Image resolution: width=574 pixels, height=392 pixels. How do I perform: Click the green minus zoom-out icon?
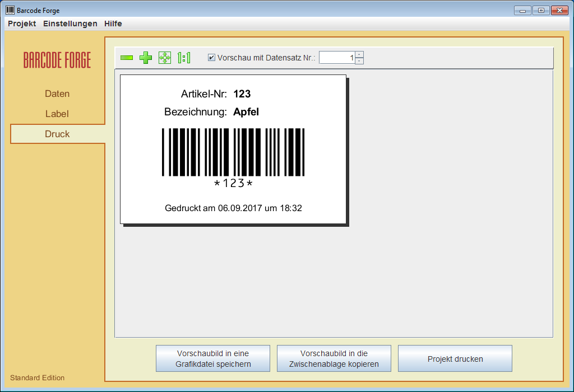pyautogui.click(x=127, y=58)
